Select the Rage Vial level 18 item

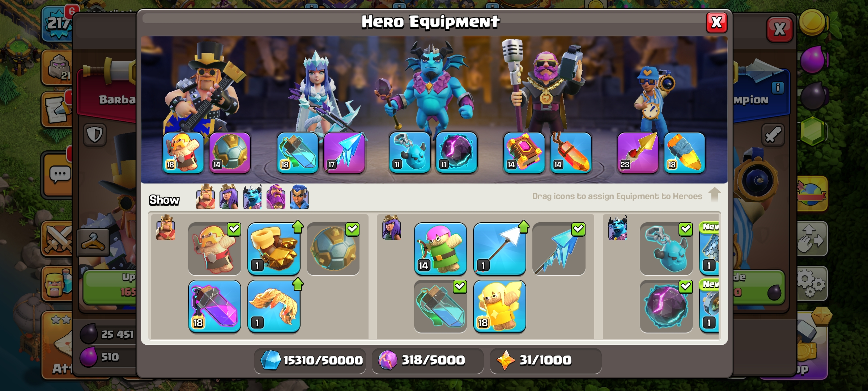pyautogui.click(x=214, y=306)
